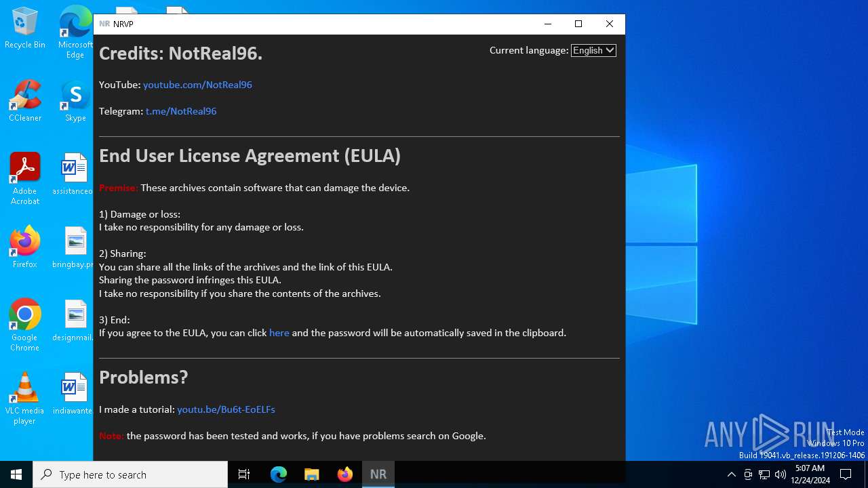This screenshot has width=868, height=488.
Task: Close the NRVP window
Action: 610,24
